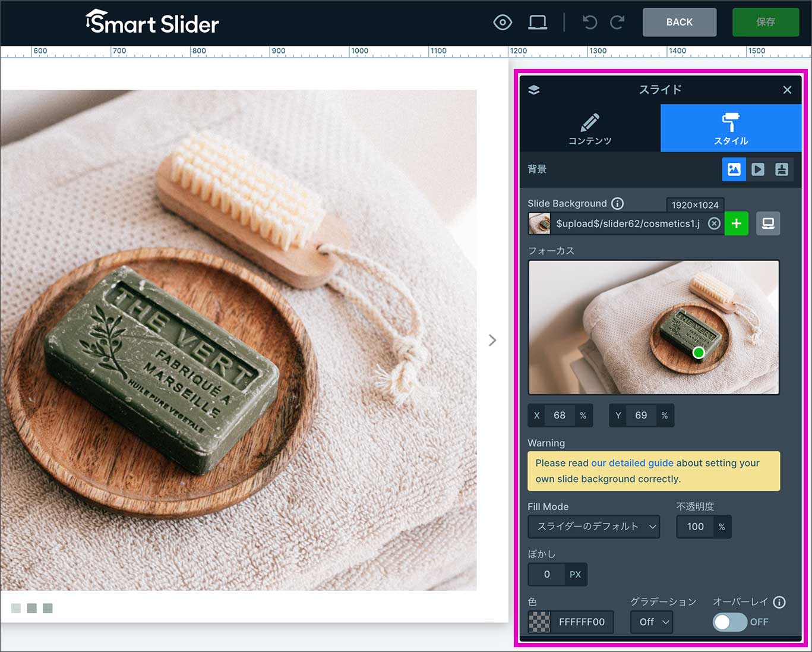Click the preview eye icon

click(503, 23)
